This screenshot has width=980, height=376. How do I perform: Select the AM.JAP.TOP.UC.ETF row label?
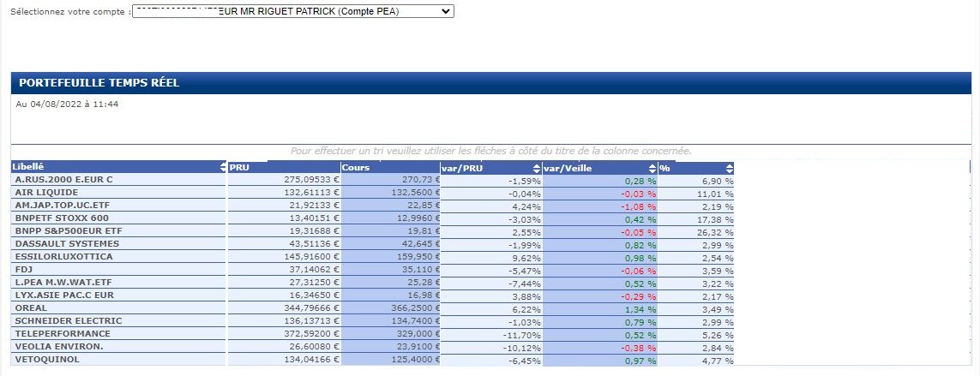coord(61,205)
